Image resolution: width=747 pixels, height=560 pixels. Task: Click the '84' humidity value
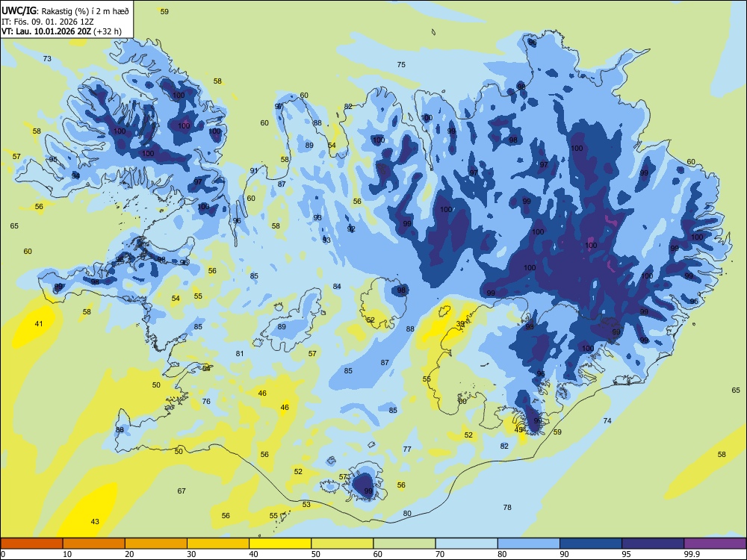click(337, 286)
